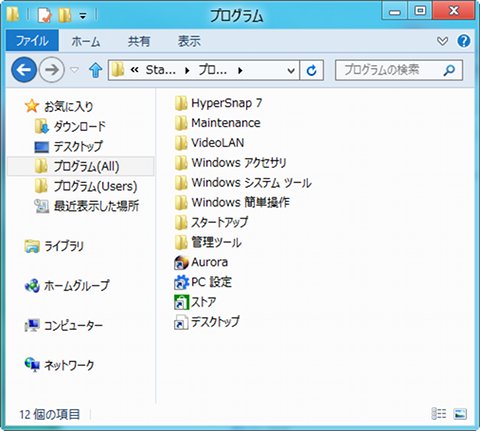Go back with the blue back arrow
Screen dimensions: 480x431
click(x=24, y=70)
